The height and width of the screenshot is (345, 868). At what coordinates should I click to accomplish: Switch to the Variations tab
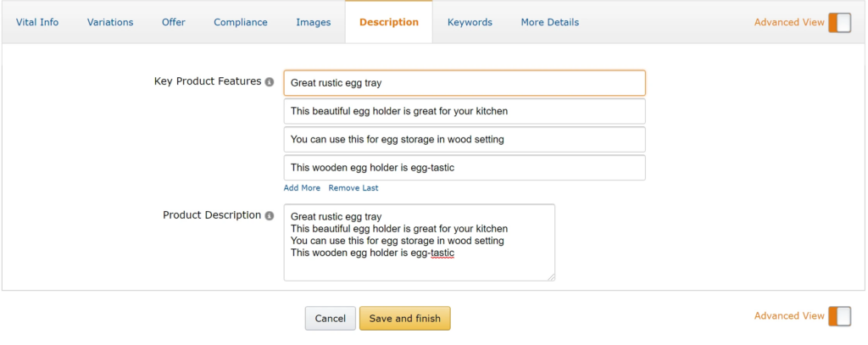pos(110,22)
